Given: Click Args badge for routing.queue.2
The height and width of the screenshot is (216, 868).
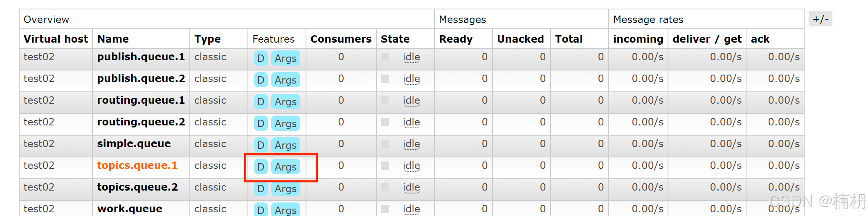Looking at the screenshot, I should [x=286, y=123].
